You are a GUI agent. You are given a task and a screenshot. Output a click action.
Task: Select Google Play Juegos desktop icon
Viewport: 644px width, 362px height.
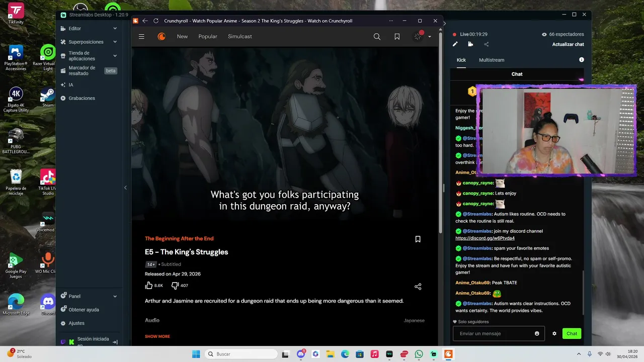coord(16,265)
